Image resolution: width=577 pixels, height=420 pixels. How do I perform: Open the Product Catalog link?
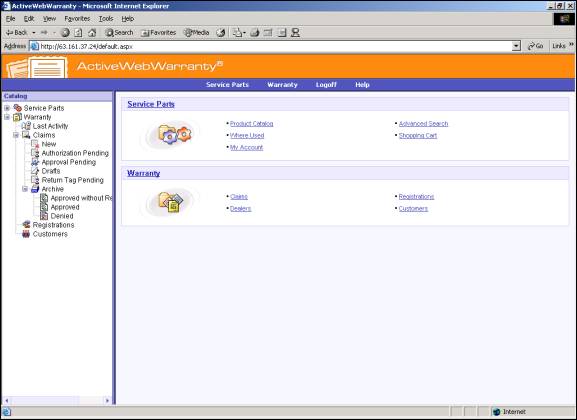pos(251,124)
